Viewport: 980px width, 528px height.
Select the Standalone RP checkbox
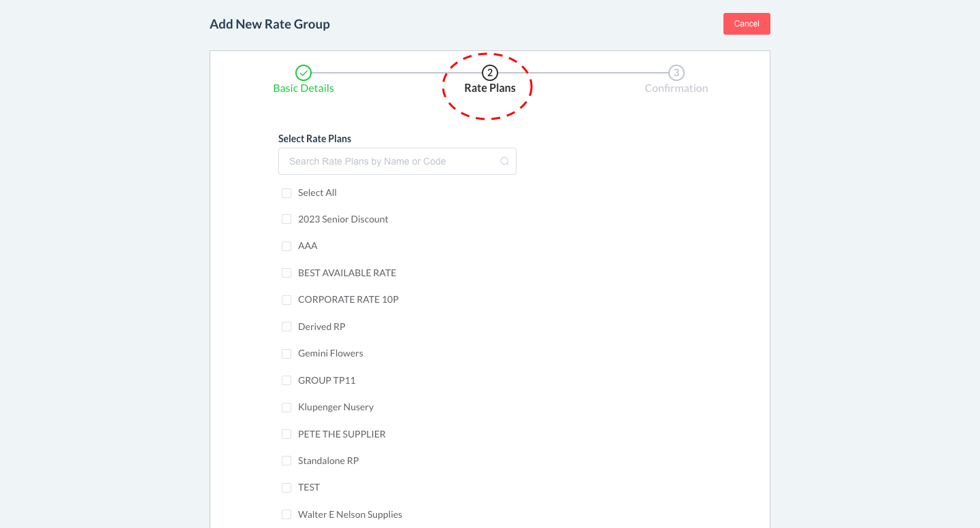click(x=287, y=461)
